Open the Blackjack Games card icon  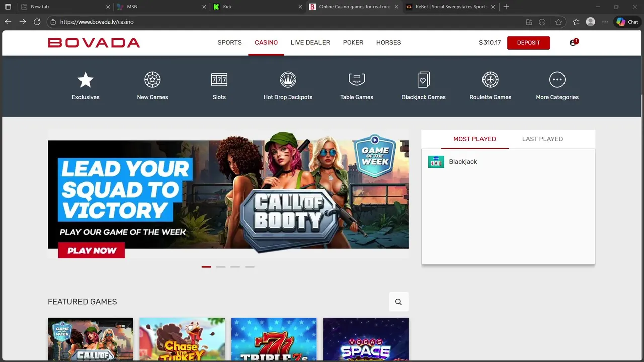point(424,80)
